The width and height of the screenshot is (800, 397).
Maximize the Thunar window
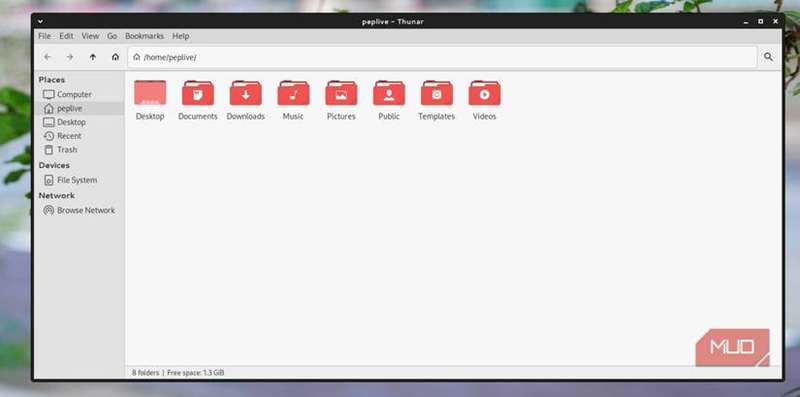761,21
